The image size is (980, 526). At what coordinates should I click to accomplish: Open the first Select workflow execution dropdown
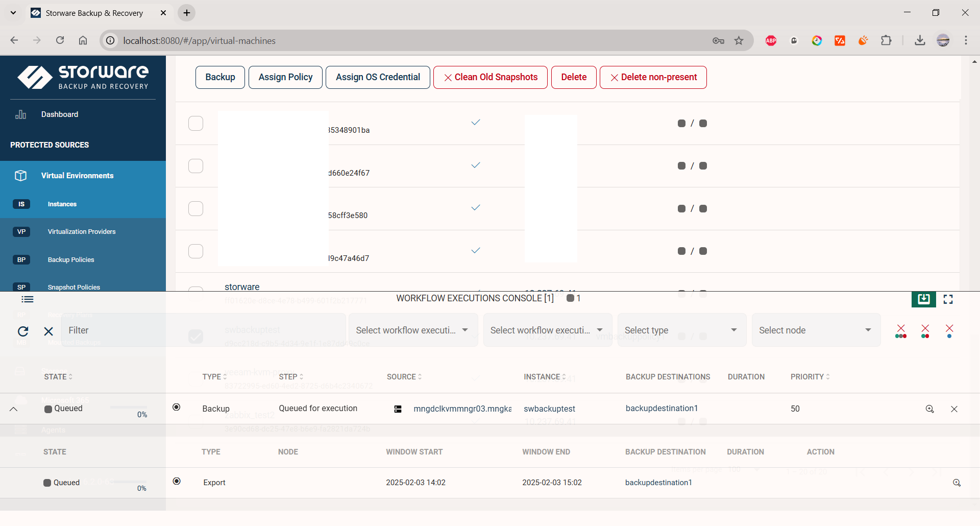pyautogui.click(x=413, y=330)
